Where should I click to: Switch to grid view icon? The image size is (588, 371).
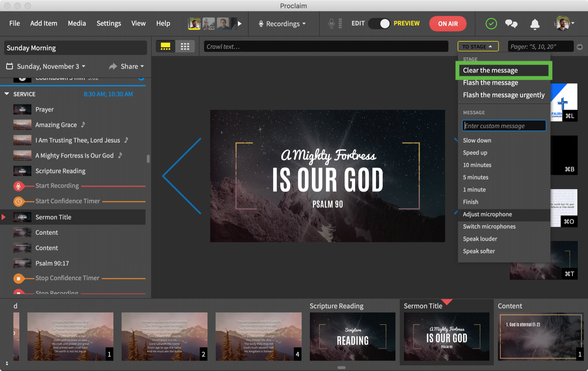coord(185,46)
